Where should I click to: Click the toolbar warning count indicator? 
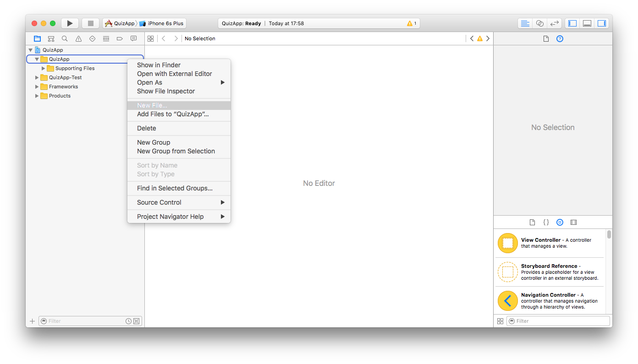[412, 23]
